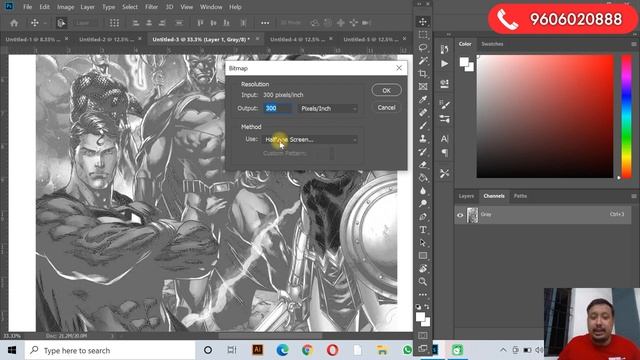This screenshot has height=360, width=640.
Task: Switch to the Layers tab
Action: [x=466, y=196]
